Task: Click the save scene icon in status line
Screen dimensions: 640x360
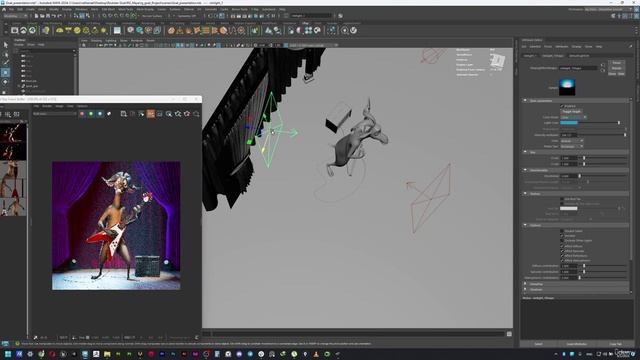Action: pos(48,16)
